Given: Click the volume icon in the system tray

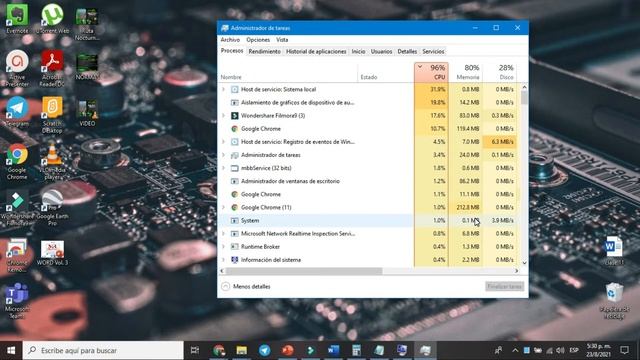Looking at the screenshot, I should 560,350.
